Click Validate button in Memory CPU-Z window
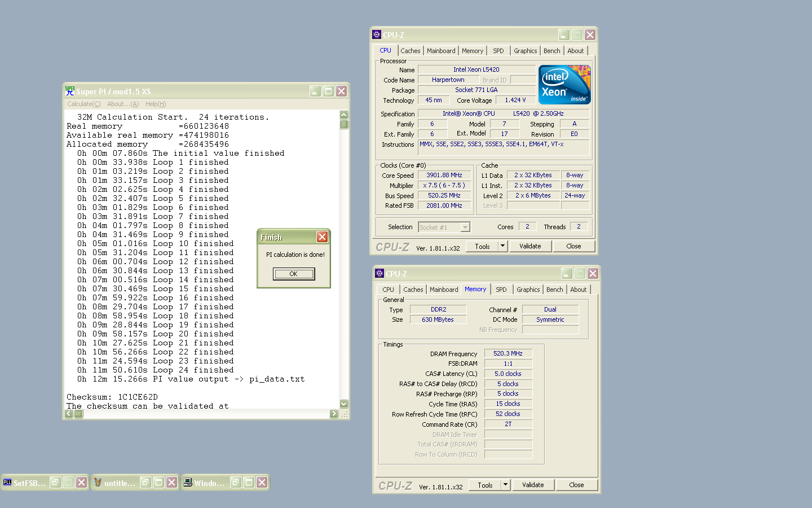Viewport: 812px width, 508px height. (533, 485)
